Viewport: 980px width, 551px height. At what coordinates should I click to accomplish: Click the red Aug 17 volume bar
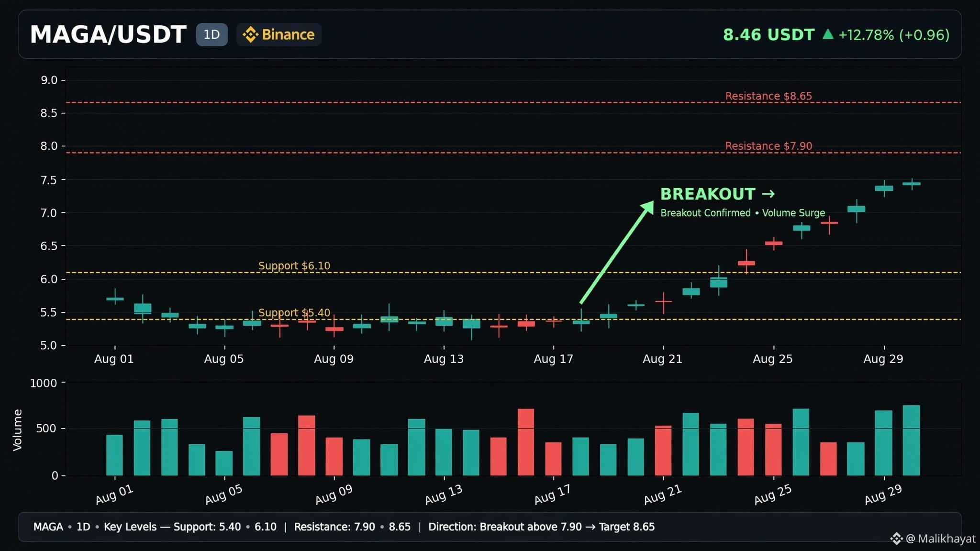pos(553,459)
